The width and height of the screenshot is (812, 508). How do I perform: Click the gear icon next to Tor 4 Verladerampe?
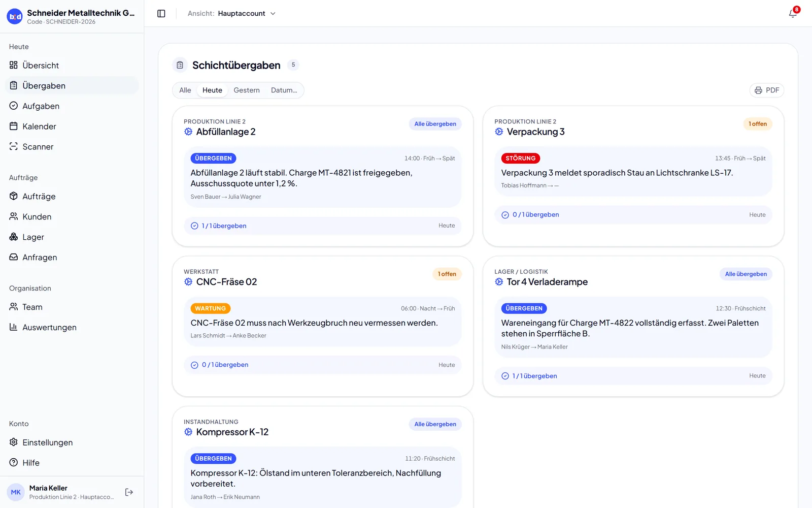pyautogui.click(x=499, y=282)
